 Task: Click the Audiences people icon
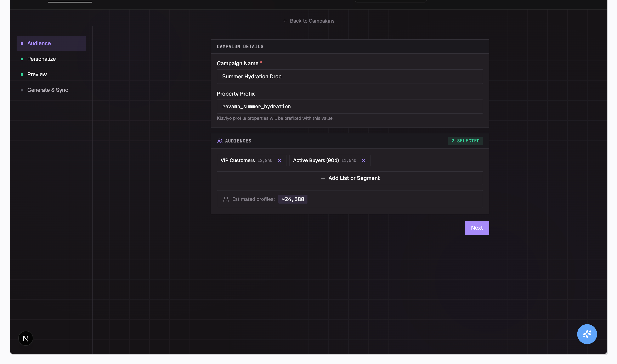click(x=220, y=141)
